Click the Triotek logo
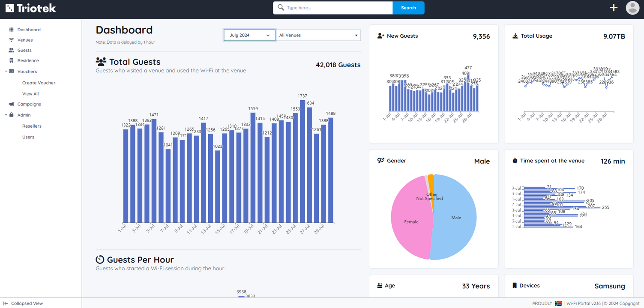This screenshot has width=644, height=308. tap(31, 8)
